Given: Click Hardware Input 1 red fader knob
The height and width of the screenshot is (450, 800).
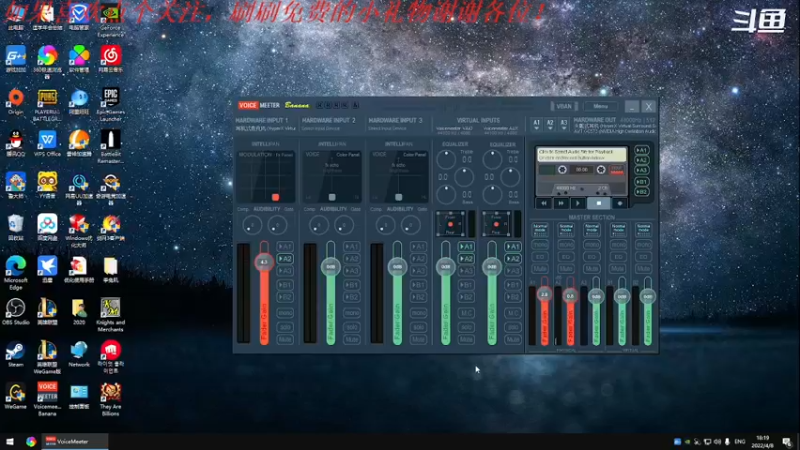Looking at the screenshot, I should pyautogui.click(x=264, y=262).
